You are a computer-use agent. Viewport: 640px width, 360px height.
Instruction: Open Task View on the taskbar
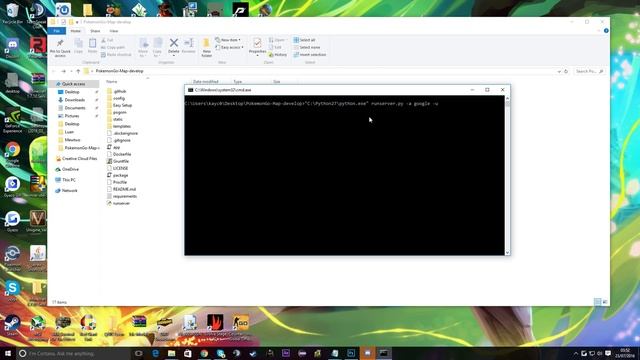pos(139,353)
